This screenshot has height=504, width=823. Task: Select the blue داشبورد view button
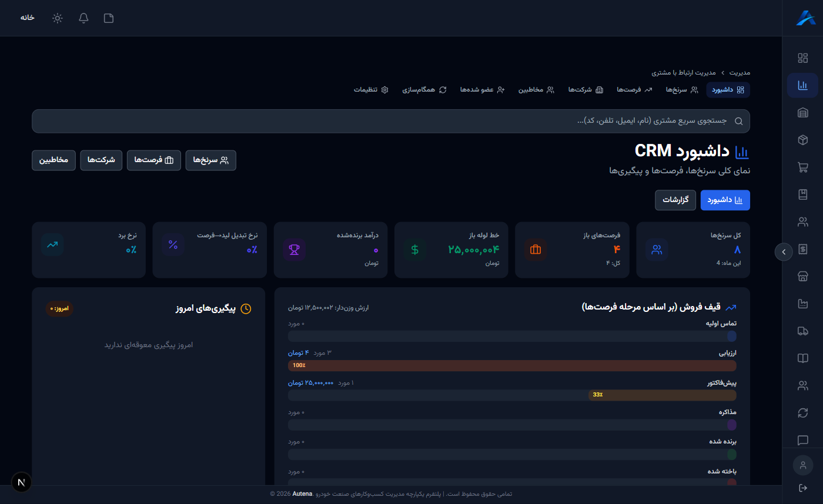[725, 200]
